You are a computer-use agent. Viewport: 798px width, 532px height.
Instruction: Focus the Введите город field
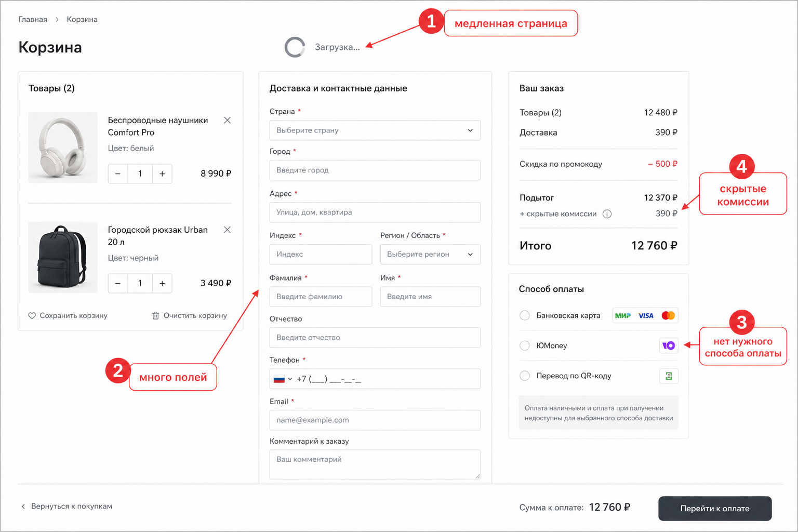tap(375, 170)
